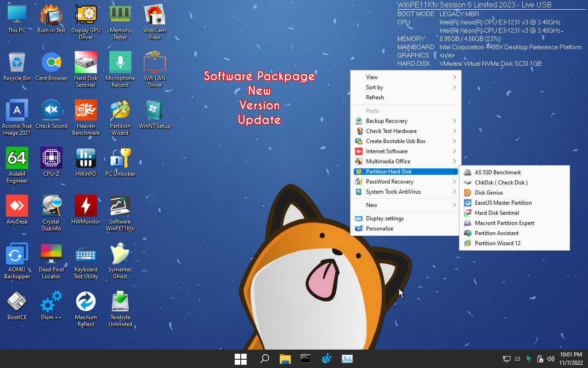Image resolution: width=588 pixels, height=368 pixels.
Task: Expand the System Tools AntiVirus submenu
Action: click(x=393, y=192)
